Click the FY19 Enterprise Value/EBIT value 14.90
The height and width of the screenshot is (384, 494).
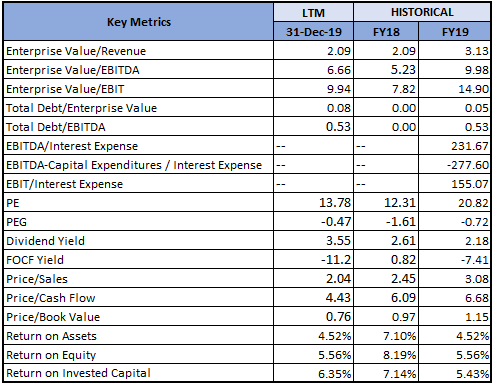click(x=473, y=89)
